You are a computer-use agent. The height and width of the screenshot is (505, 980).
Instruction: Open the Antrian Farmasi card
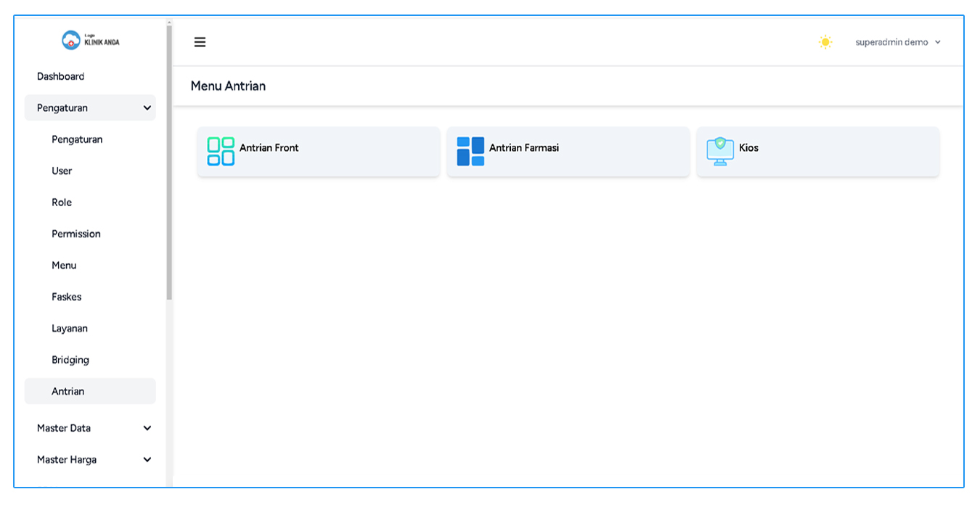pos(568,151)
